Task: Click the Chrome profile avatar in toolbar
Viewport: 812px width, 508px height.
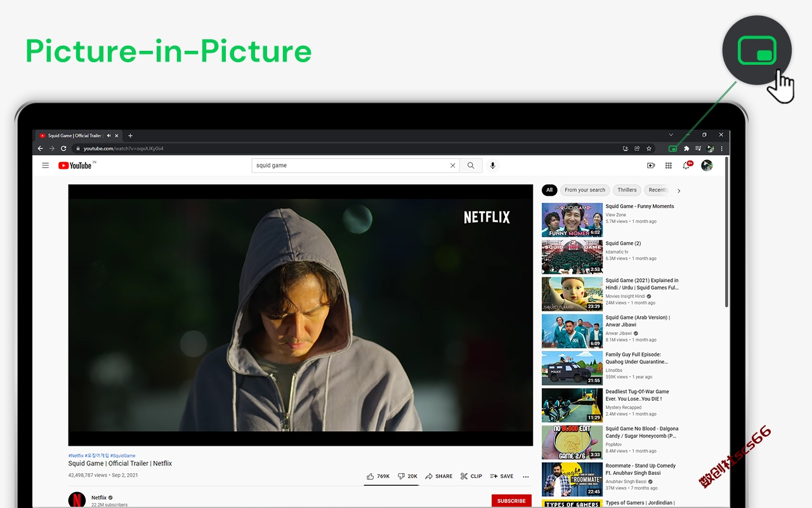Action: point(710,149)
